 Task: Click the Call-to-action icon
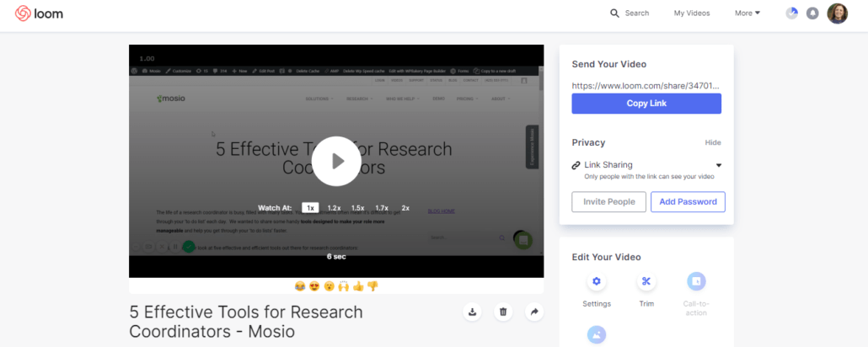pos(696,281)
